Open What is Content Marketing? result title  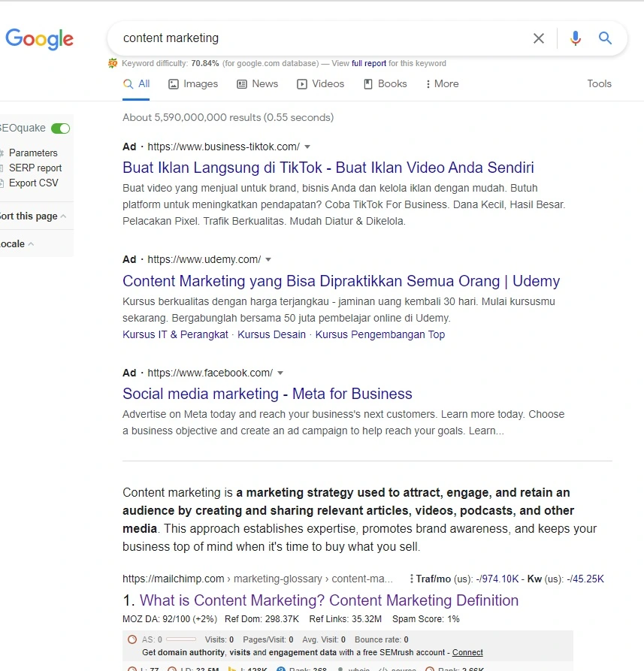329,600
